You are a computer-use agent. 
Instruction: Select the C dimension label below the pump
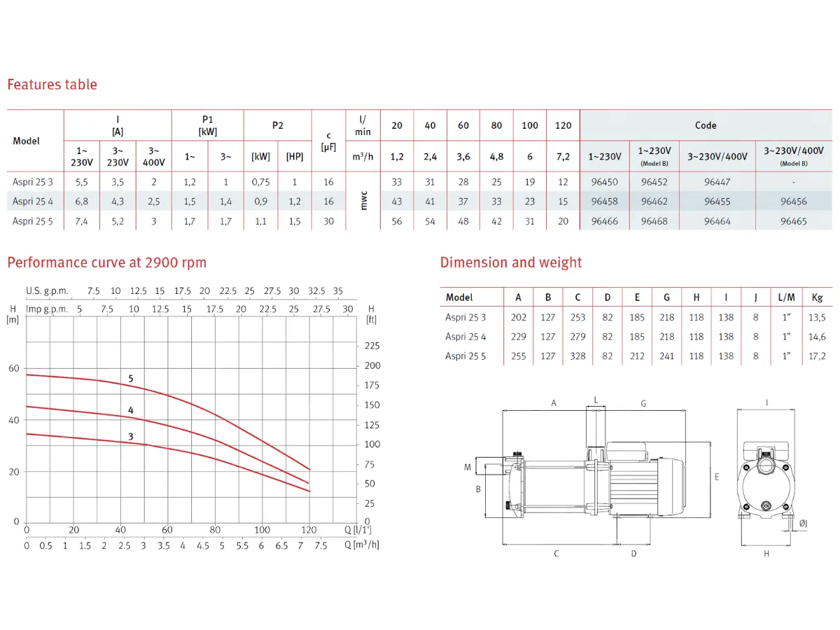(556, 554)
